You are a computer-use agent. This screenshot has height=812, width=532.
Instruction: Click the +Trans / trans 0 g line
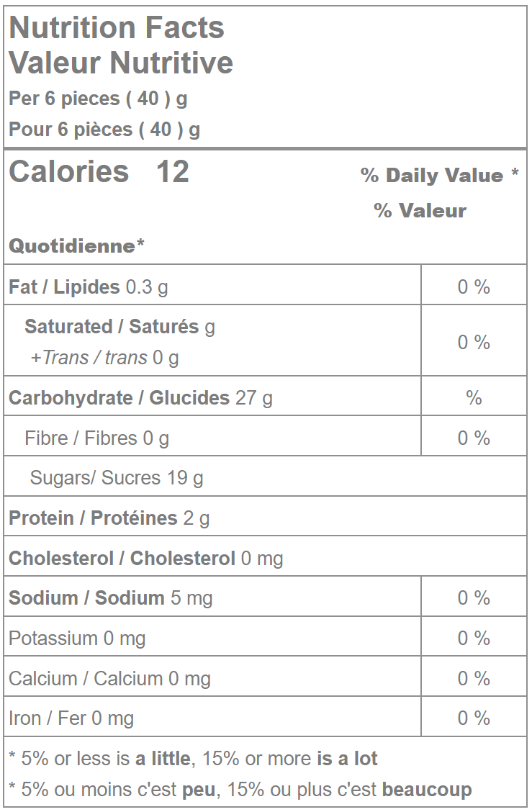pos(104,358)
